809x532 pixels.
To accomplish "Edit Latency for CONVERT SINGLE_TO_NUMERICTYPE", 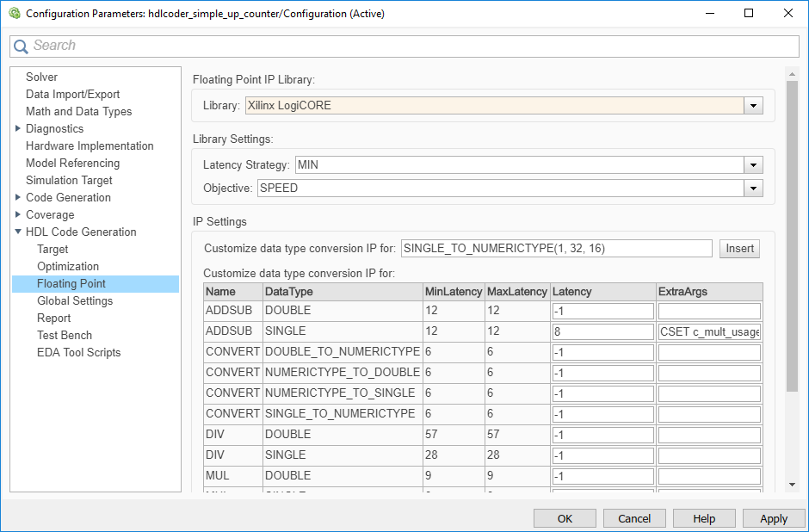I will pos(603,414).
